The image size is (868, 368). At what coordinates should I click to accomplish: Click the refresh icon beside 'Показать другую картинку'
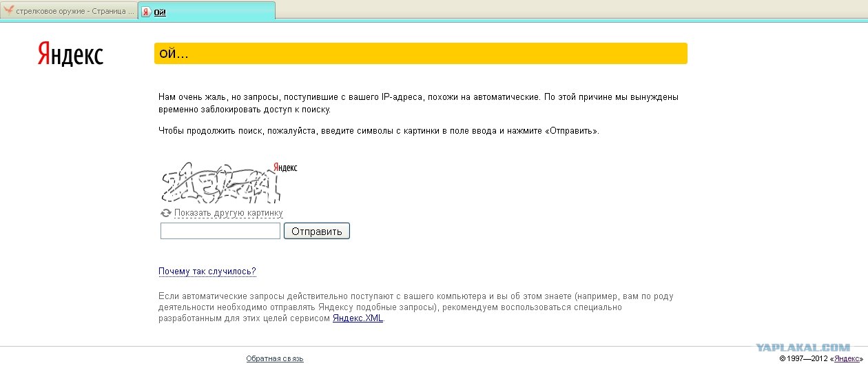165,214
